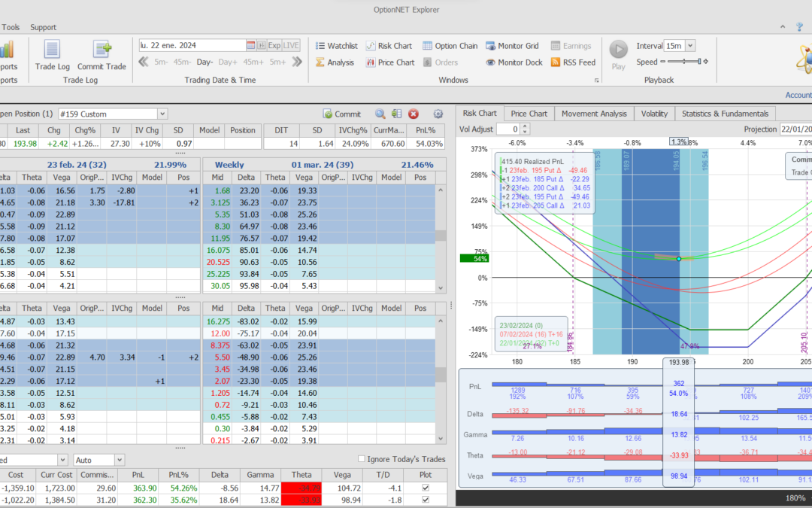Open the Monitor Dock window
812x508 pixels.
point(514,62)
